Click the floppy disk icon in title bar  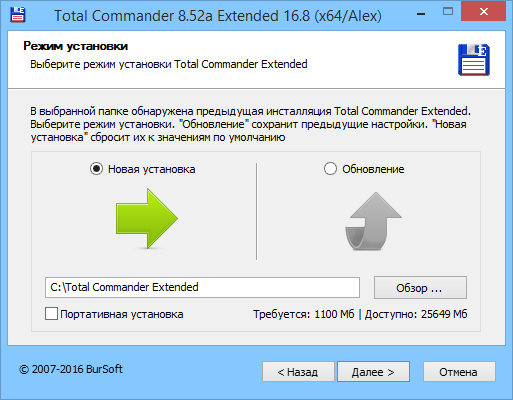click(x=18, y=14)
